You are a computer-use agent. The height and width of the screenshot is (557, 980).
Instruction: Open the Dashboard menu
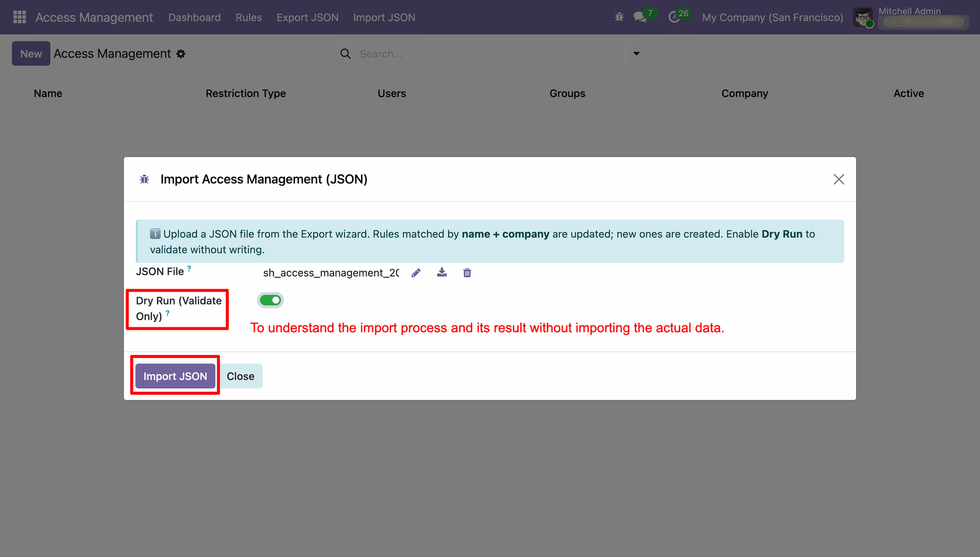point(194,17)
